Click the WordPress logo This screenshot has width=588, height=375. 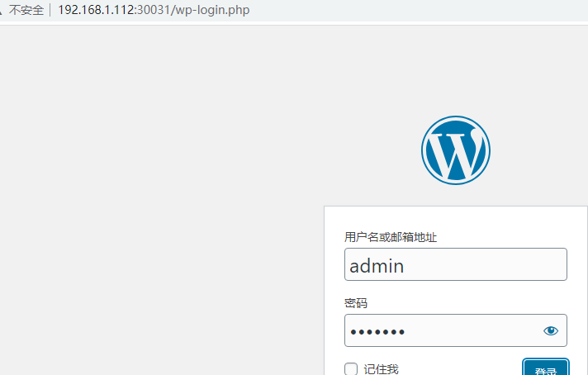click(x=456, y=150)
